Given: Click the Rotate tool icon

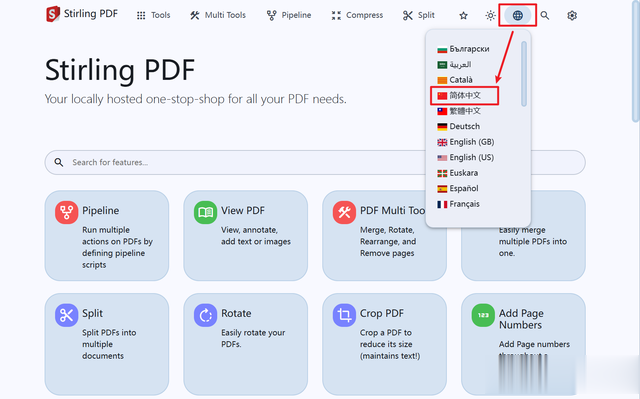Looking at the screenshot, I should (205, 315).
